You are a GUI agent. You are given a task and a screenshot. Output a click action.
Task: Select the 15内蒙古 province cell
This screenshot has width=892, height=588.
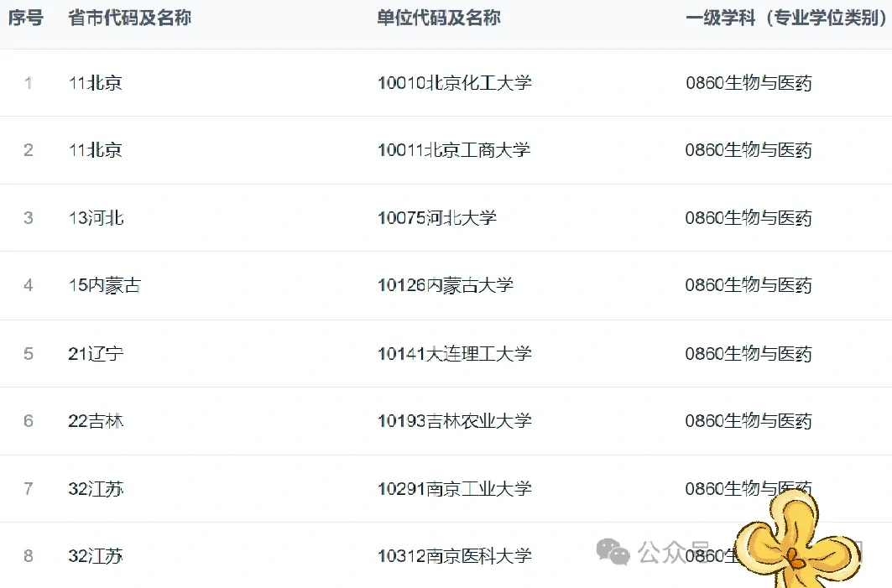[x=105, y=285]
